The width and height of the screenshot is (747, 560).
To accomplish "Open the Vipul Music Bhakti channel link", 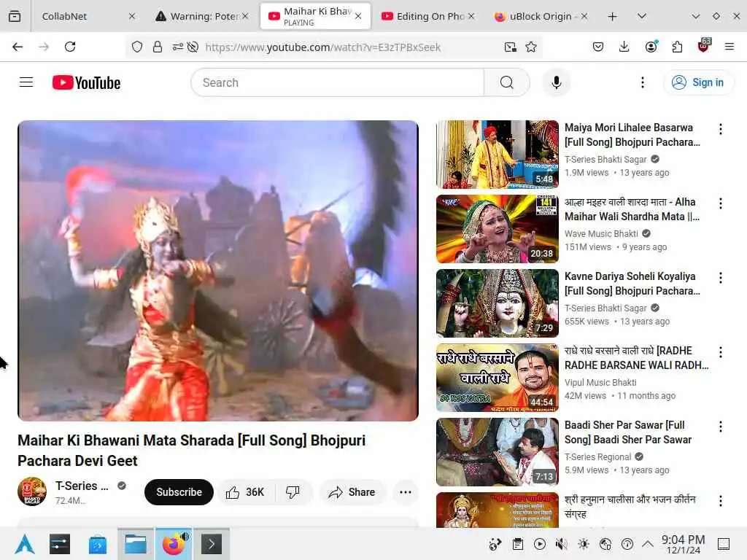I will (600, 382).
